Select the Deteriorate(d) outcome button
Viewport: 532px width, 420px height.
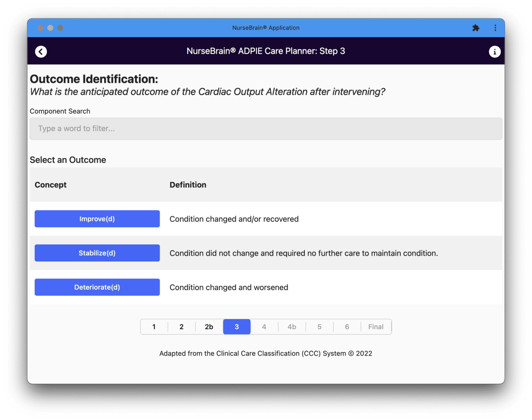point(97,287)
